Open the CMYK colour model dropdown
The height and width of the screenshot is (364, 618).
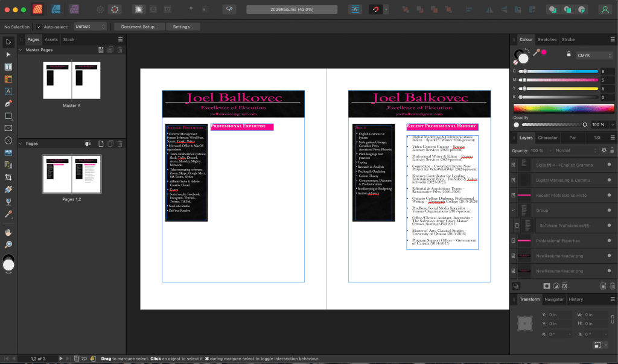pos(593,54)
